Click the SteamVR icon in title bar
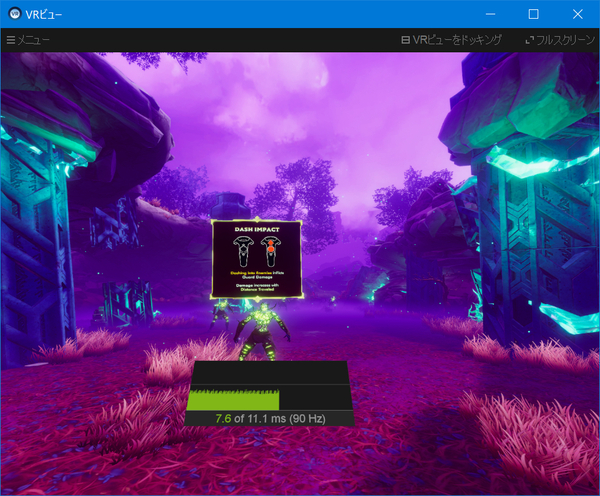 [x=15, y=14]
